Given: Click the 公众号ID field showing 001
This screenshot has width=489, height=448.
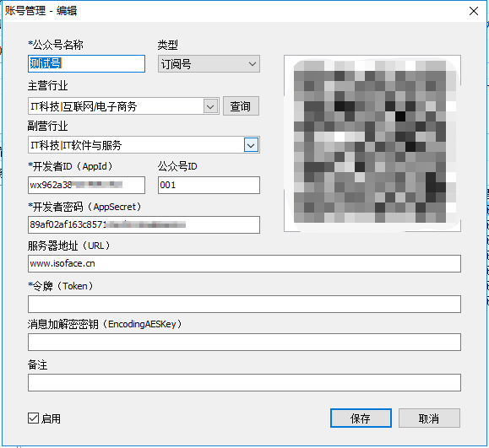Looking at the screenshot, I should [x=209, y=185].
